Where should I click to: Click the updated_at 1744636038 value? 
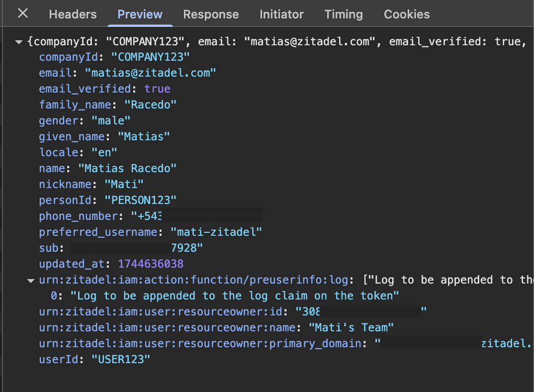pyautogui.click(x=151, y=264)
